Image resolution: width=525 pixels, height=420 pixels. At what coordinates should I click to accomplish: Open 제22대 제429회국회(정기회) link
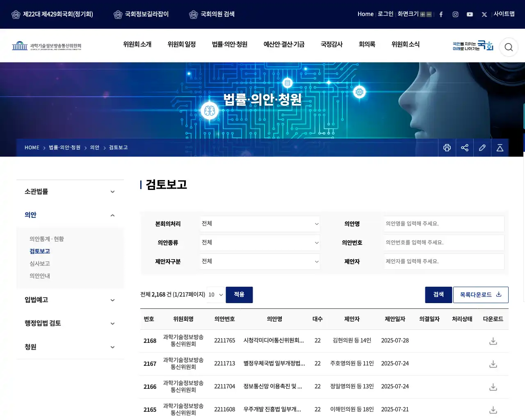click(x=52, y=14)
